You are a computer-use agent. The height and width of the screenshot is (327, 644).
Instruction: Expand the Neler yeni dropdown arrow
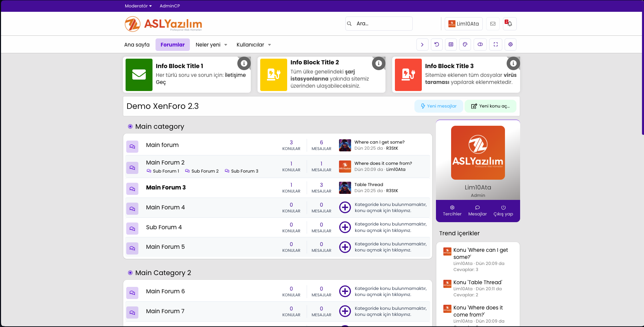tap(226, 45)
